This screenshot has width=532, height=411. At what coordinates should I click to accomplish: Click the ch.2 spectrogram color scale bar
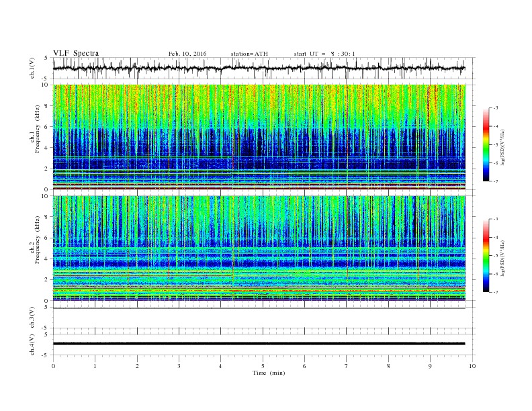pos(486,256)
